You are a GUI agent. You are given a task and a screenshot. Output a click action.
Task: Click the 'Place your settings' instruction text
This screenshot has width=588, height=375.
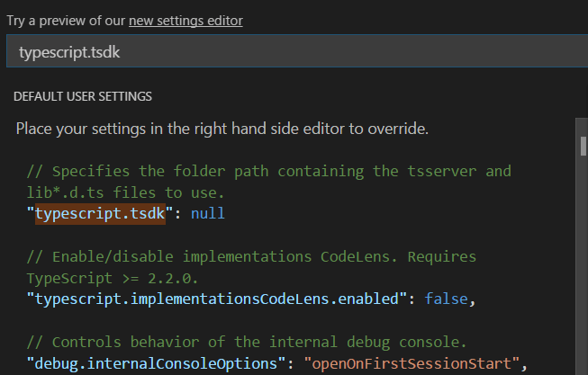[x=222, y=129]
